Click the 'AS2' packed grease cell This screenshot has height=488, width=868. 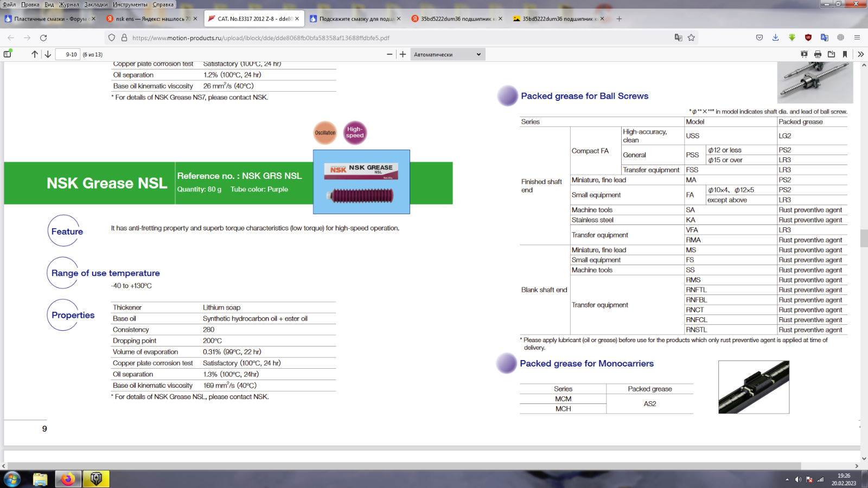click(x=650, y=404)
